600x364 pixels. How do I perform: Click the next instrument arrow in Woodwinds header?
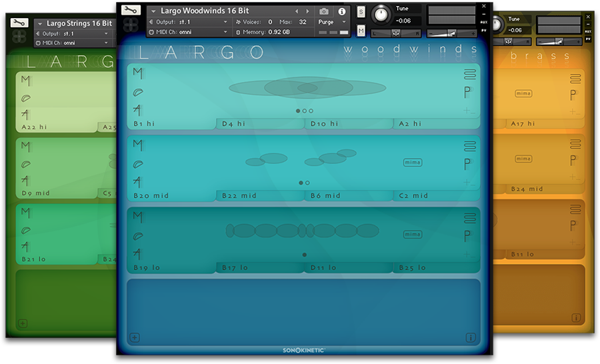click(x=307, y=11)
